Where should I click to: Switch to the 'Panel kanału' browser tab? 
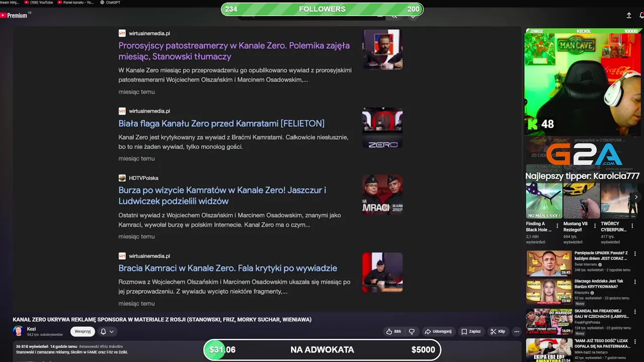(75, 3)
